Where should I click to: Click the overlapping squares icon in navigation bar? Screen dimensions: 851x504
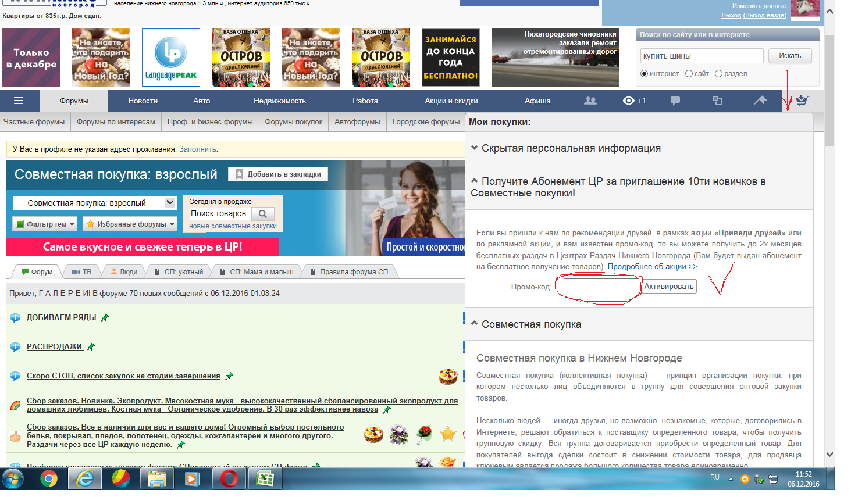coord(718,101)
